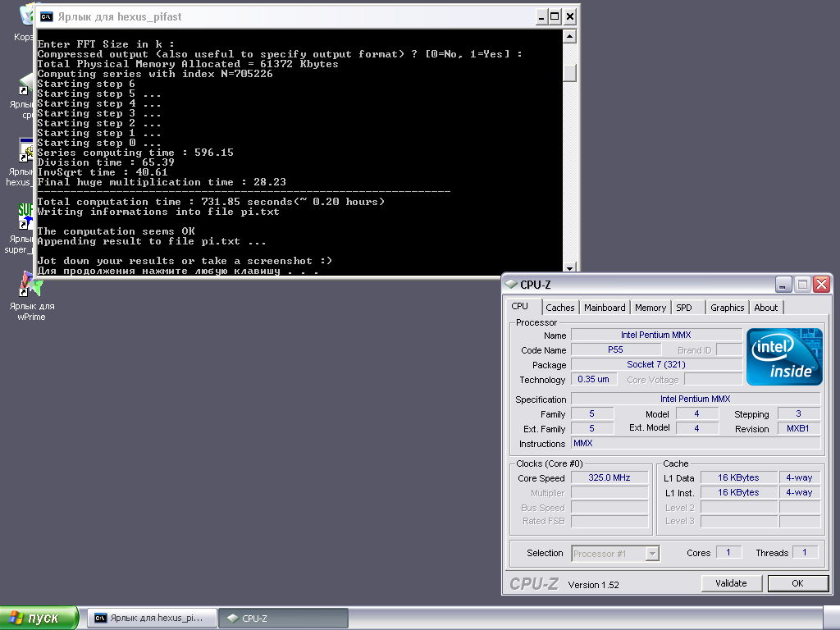
Task: Click the Intel inside logo in CPU-Z
Action: tap(784, 357)
